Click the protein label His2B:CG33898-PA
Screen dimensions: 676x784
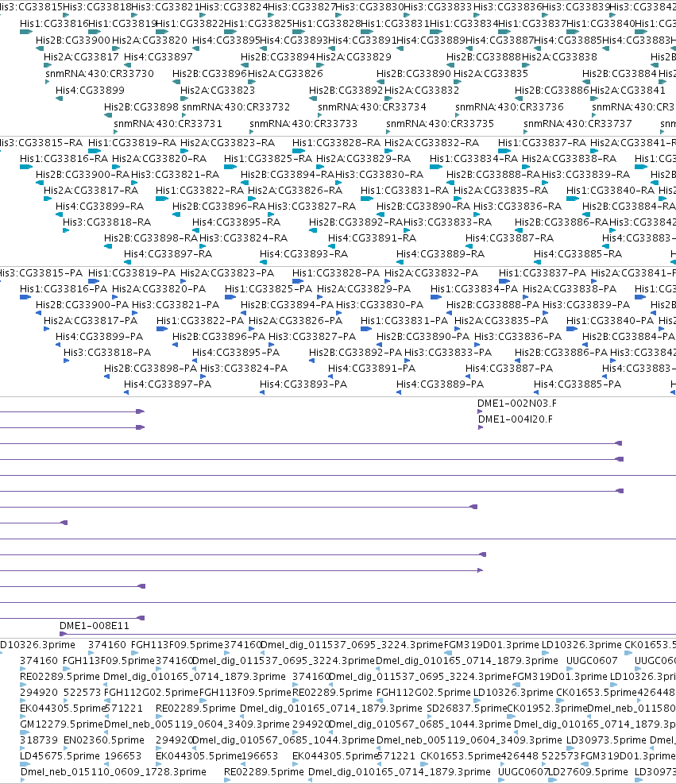[151, 369]
